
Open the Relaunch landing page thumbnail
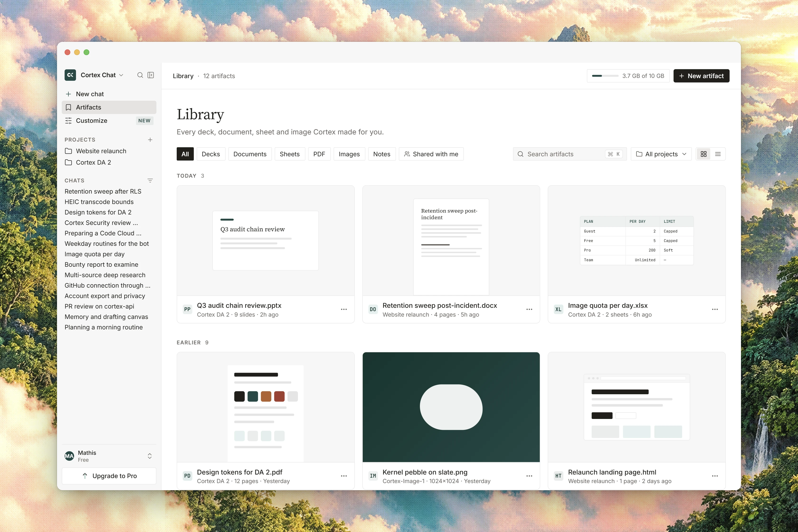coord(636,407)
